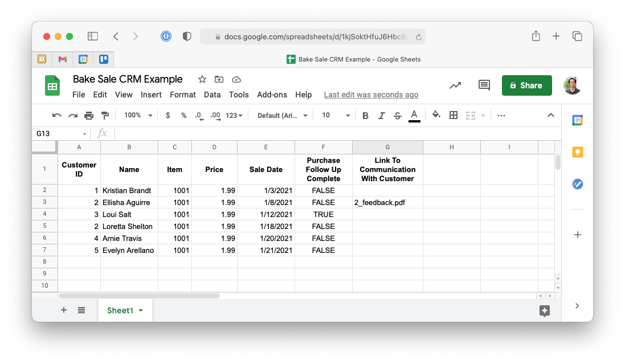
Task: Click the Print icon
Action: [89, 115]
